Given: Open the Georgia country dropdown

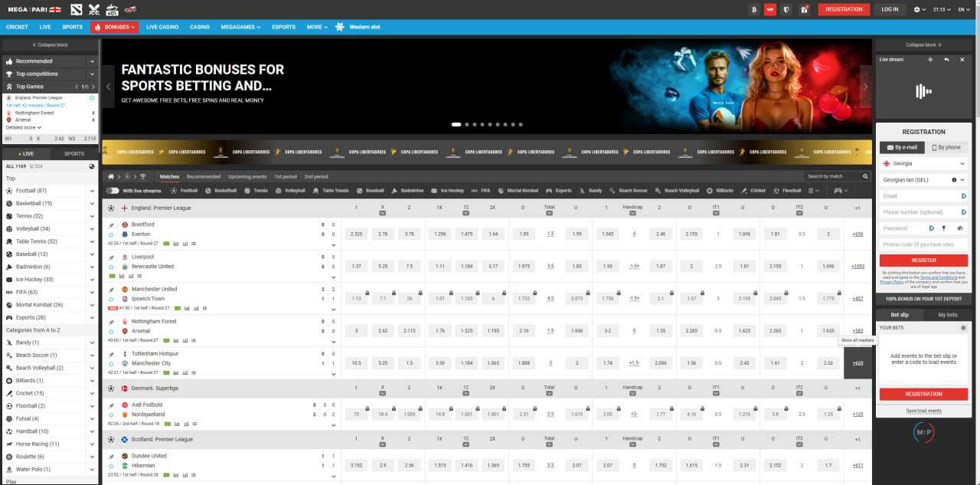Looking at the screenshot, I should [923, 163].
